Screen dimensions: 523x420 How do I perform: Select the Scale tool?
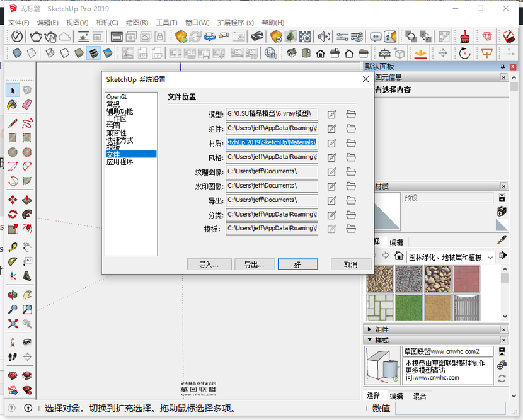click(13, 229)
